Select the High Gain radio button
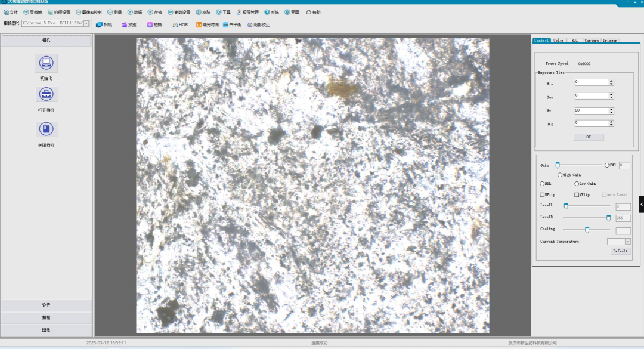This screenshot has width=644, height=349. (560, 175)
